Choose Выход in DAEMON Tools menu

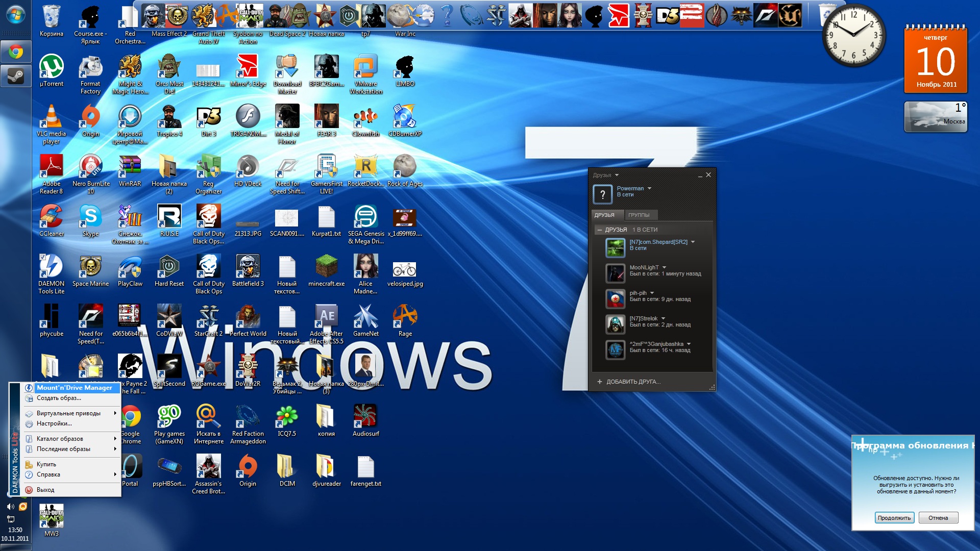point(45,490)
